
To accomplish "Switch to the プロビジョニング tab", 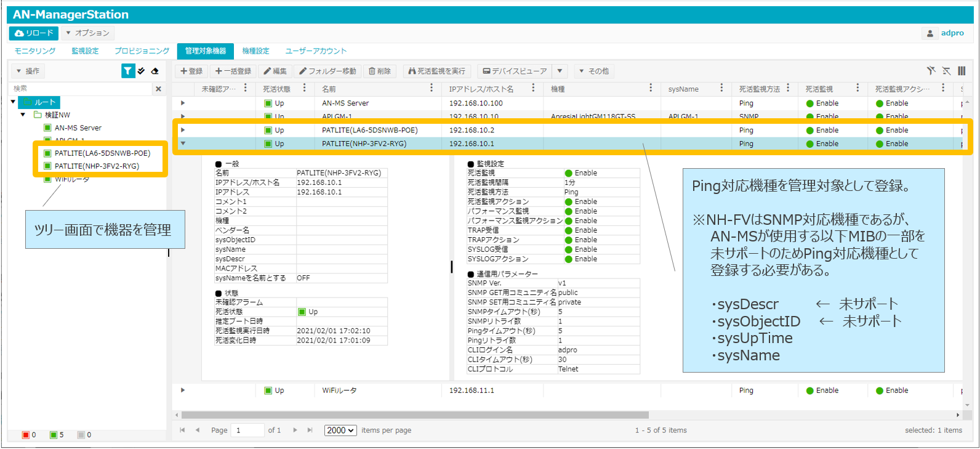I will pyautogui.click(x=142, y=51).
